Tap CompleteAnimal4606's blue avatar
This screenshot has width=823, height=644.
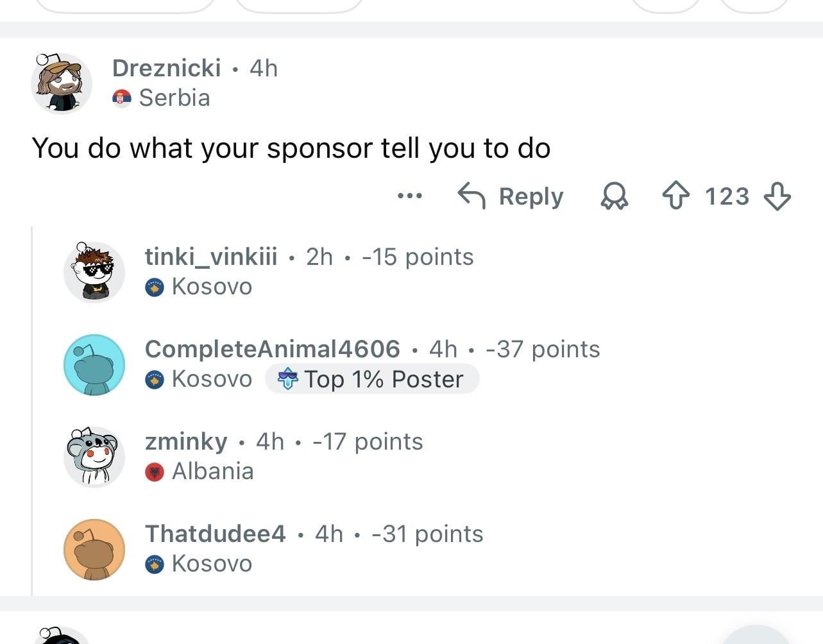click(x=94, y=364)
